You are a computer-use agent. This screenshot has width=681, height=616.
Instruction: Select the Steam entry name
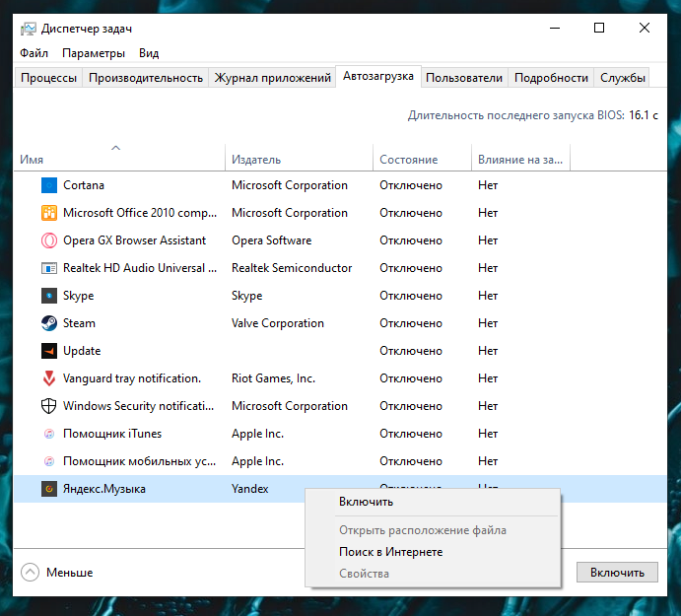point(79,323)
